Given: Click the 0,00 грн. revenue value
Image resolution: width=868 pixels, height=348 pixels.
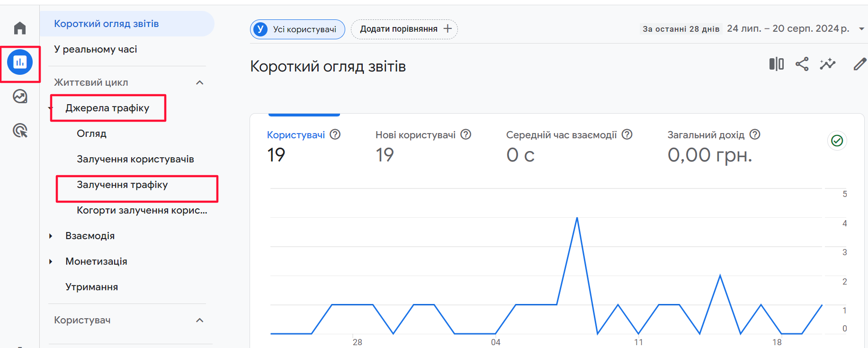Looking at the screenshot, I should coord(710,155).
